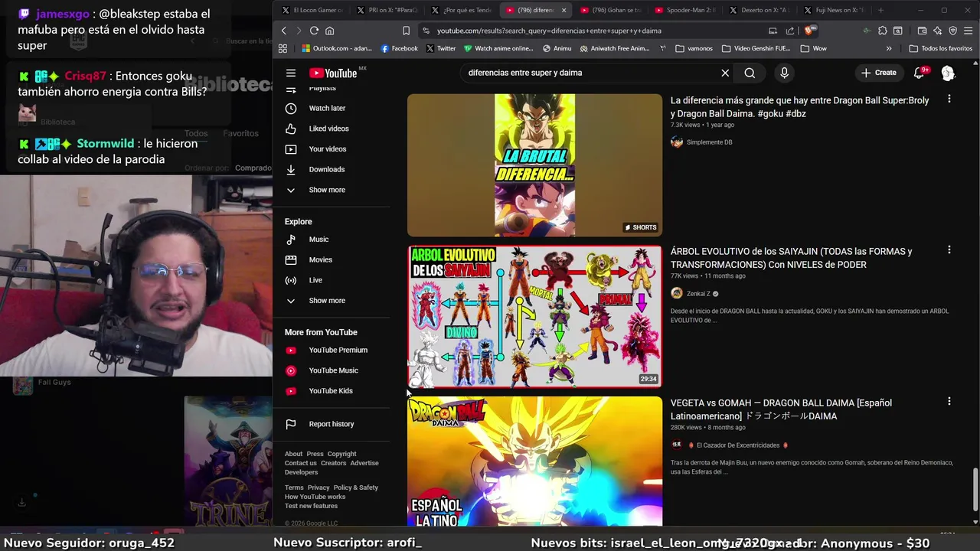The height and width of the screenshot is (551, 980).
Task: Open the Video Genshin FUE bookmarks folder
Action: tap(756, 48)
